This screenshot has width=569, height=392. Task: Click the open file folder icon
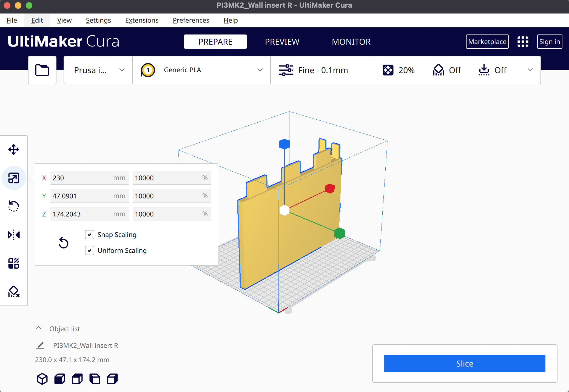[42, 70]
